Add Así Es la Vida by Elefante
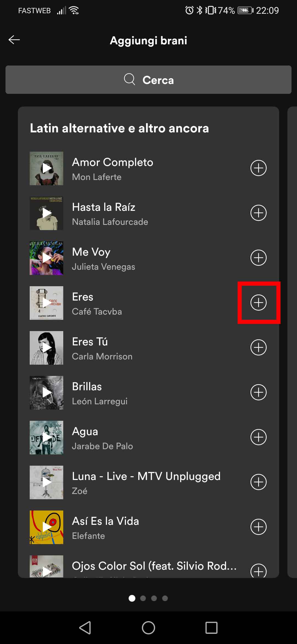 258,527
